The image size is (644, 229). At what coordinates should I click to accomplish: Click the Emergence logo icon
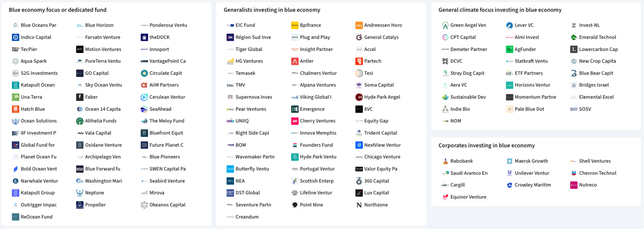295,109
